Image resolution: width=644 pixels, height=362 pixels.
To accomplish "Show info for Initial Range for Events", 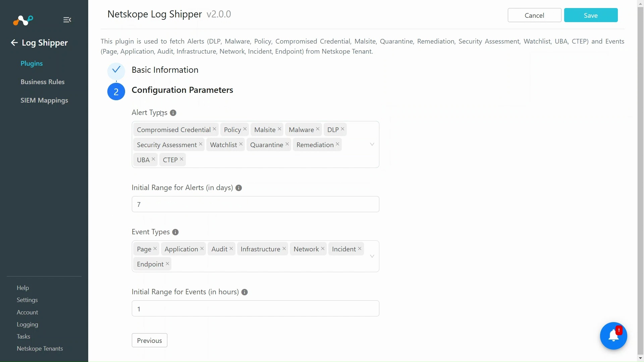I will pos(245,292).
